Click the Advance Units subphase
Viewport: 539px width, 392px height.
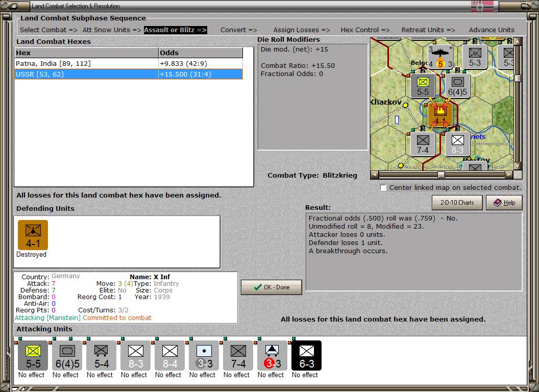click(x=492, y=30)
